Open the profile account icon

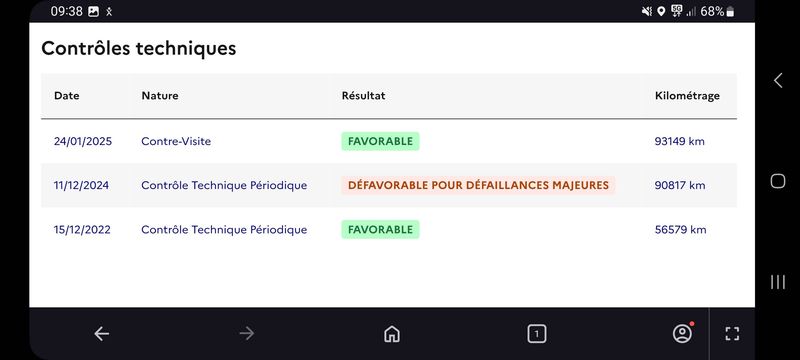coord(682,333)
